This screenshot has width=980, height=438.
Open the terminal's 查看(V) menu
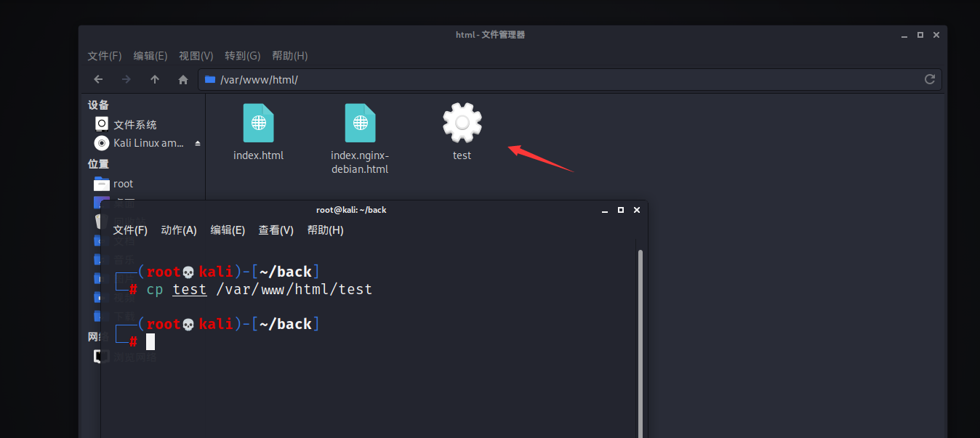click(x=276, y=230)
